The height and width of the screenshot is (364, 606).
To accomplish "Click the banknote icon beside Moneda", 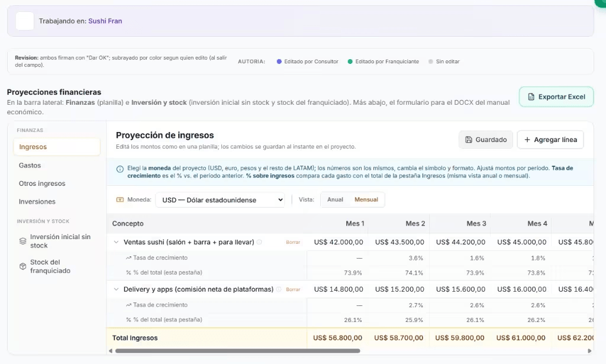I will pos(120,199).
